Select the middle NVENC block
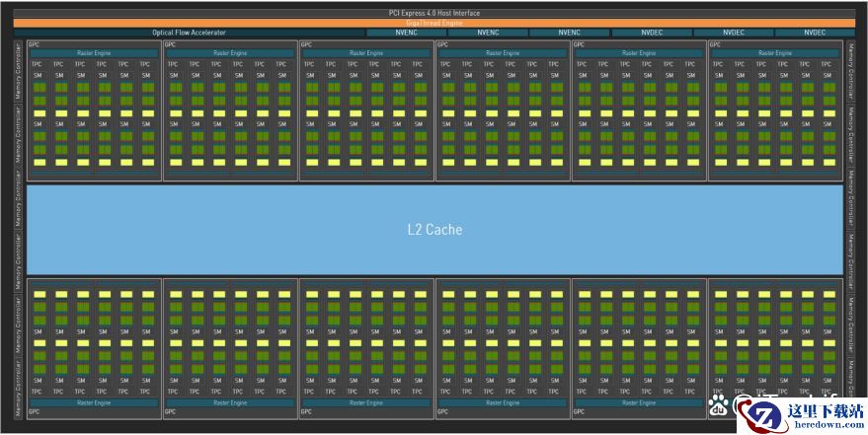 point(488,33)
